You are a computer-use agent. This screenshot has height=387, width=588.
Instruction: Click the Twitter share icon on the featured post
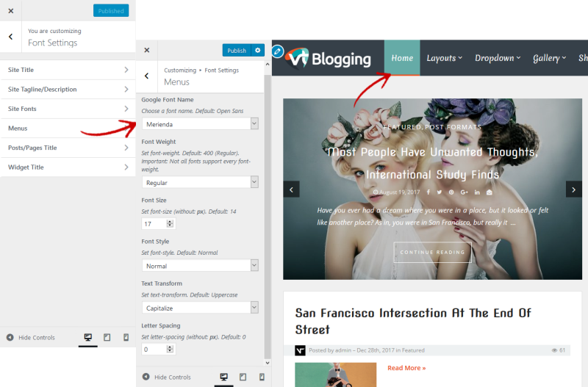440,192
